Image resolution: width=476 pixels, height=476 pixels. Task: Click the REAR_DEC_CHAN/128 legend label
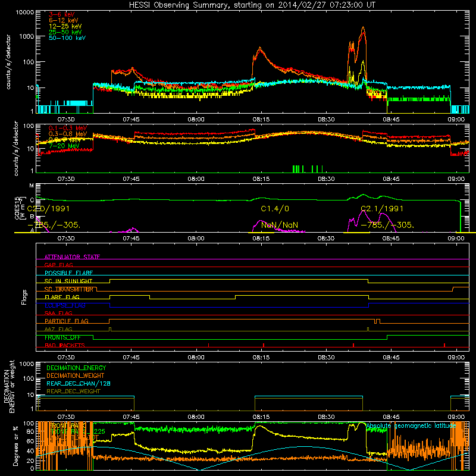pyautogui.click(x=79, y=383)
